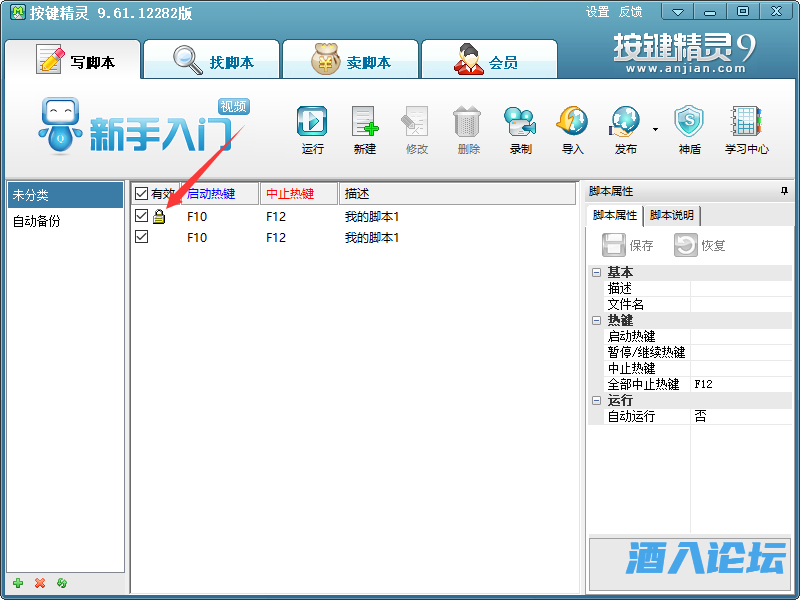This screenshot has width=800, height=600.
Task: Open the dropdown arrow next to 发布
Action: 655,129
